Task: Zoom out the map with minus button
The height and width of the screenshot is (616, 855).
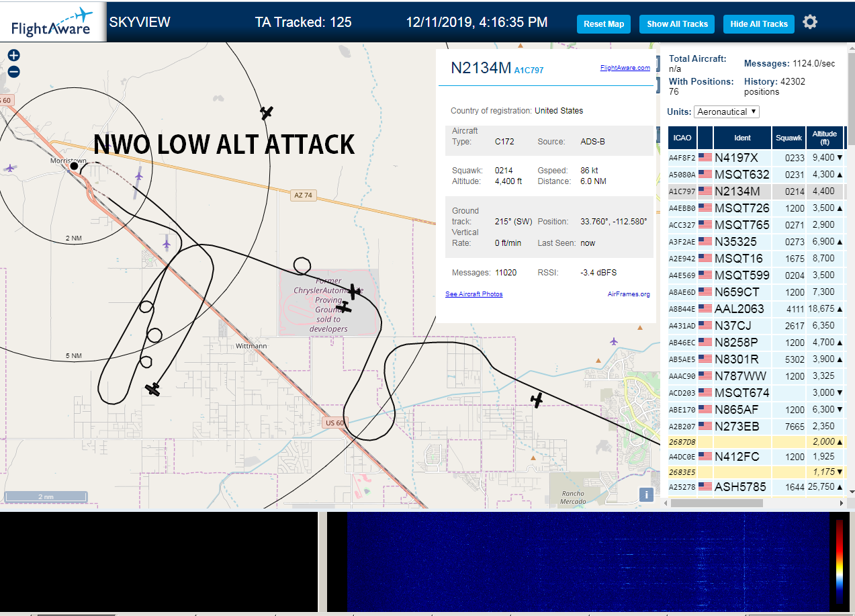Action: click(x=14, y=71)
